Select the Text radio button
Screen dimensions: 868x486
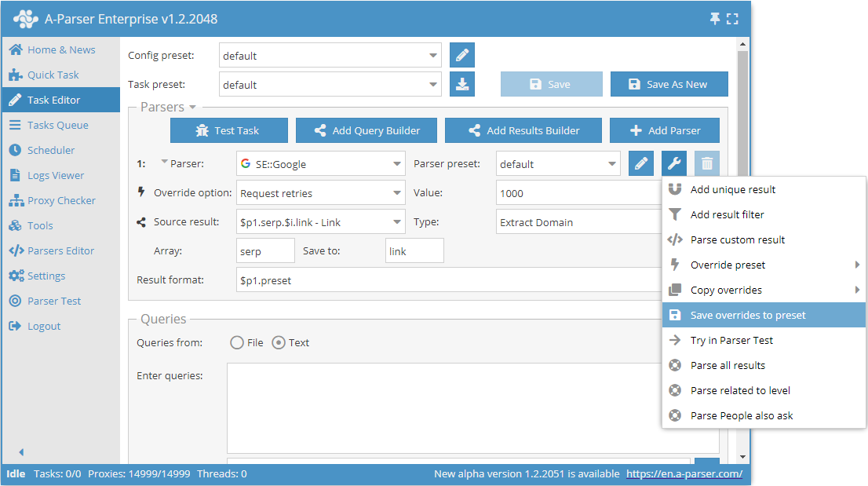(x=279, y=342)
